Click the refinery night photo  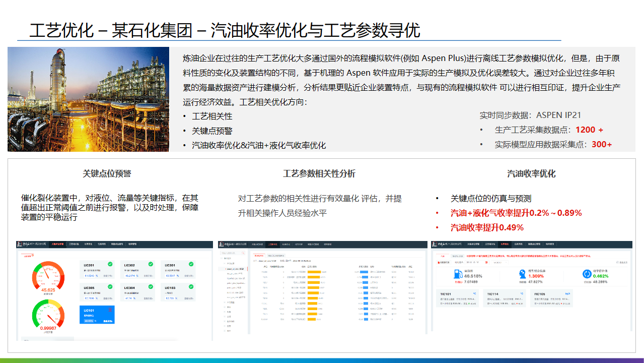89,99
